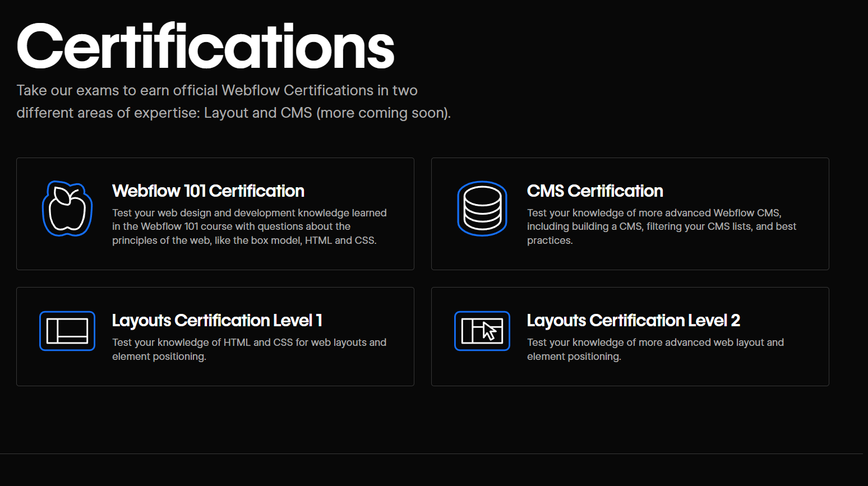Click the apple icon for Webflow 101

pyautogui.click(x=67, y=209)
